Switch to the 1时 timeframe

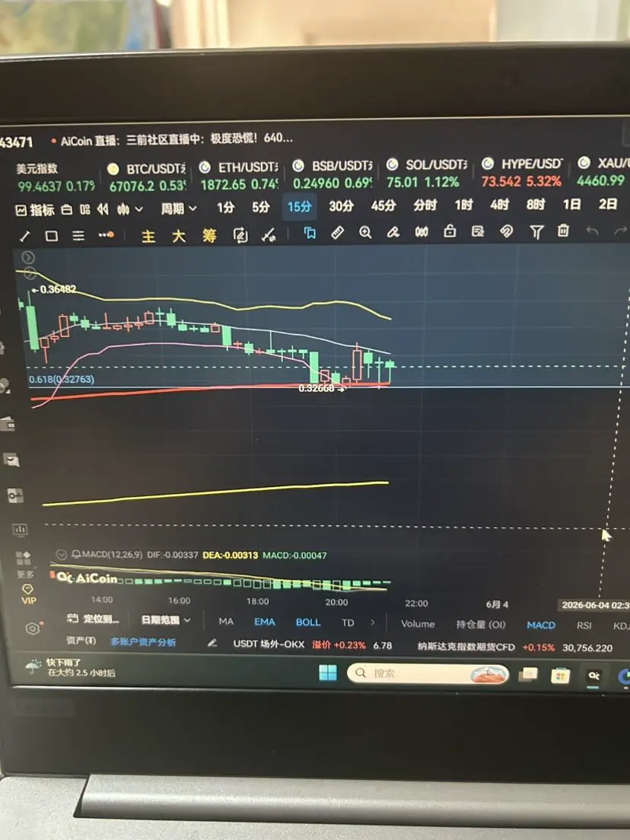tap(463, 205)
